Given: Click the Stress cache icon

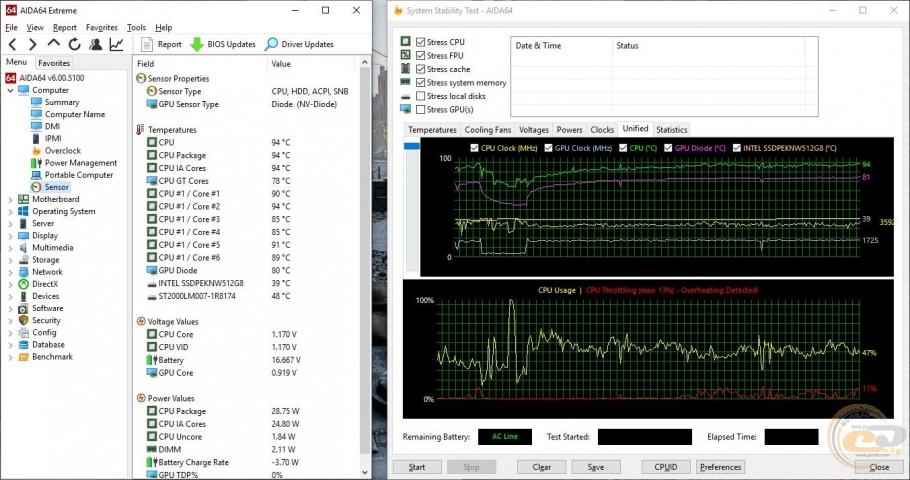Looking at the screenshot, I should 405,68.
